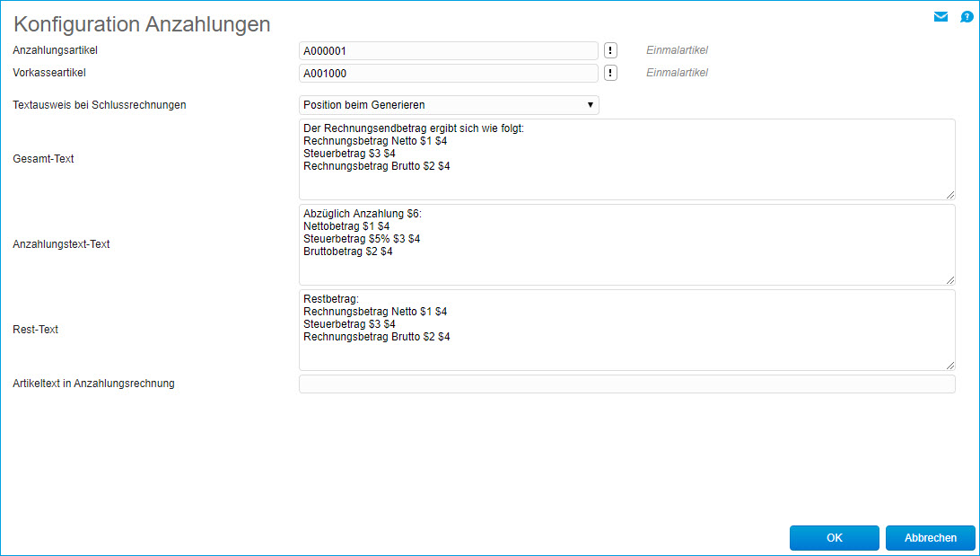Confirm with the OK button
980x556 pixels.
tap(835, 538)
